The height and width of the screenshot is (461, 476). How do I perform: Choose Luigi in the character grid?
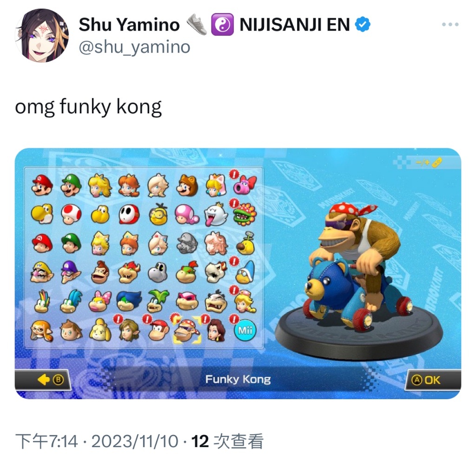point(71,185)
